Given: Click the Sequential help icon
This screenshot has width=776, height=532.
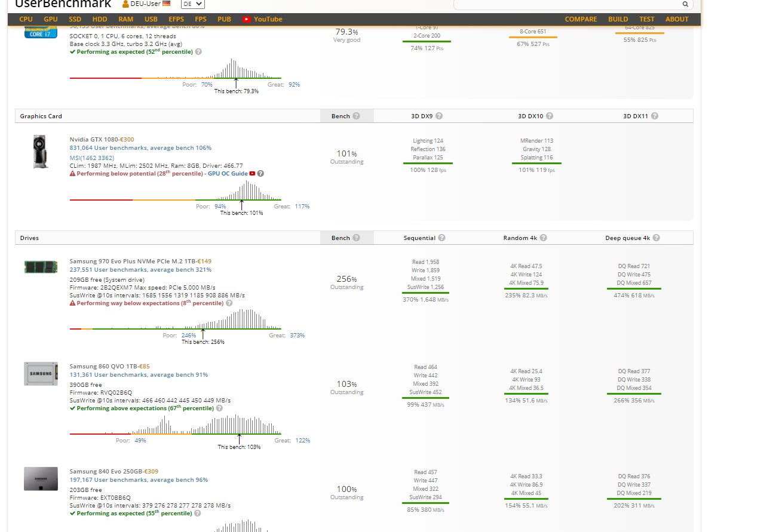Looking at the screenshot, I should pos(441,238).
